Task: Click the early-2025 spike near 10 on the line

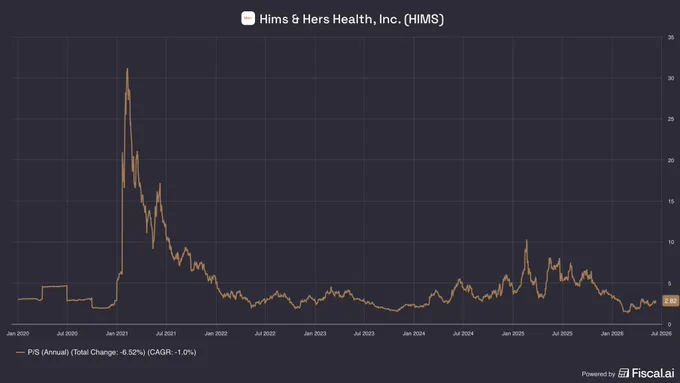Action: [526, 241]
